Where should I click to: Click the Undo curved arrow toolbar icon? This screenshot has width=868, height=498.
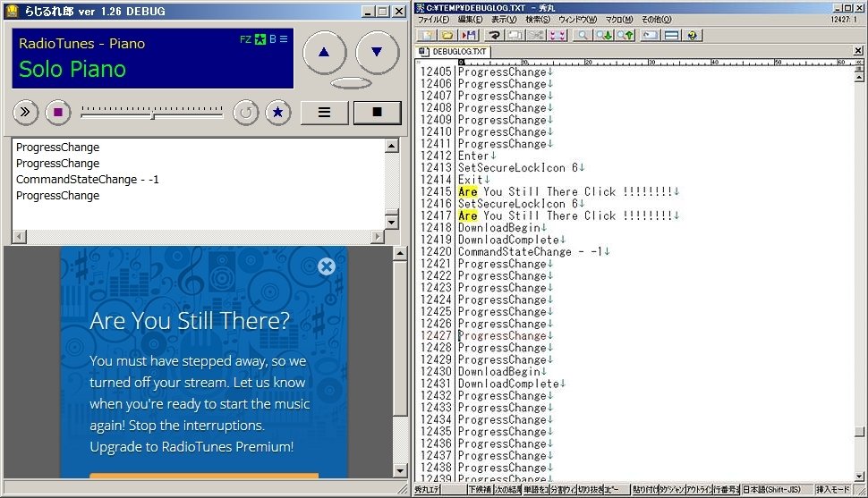(x=494, y=36)
